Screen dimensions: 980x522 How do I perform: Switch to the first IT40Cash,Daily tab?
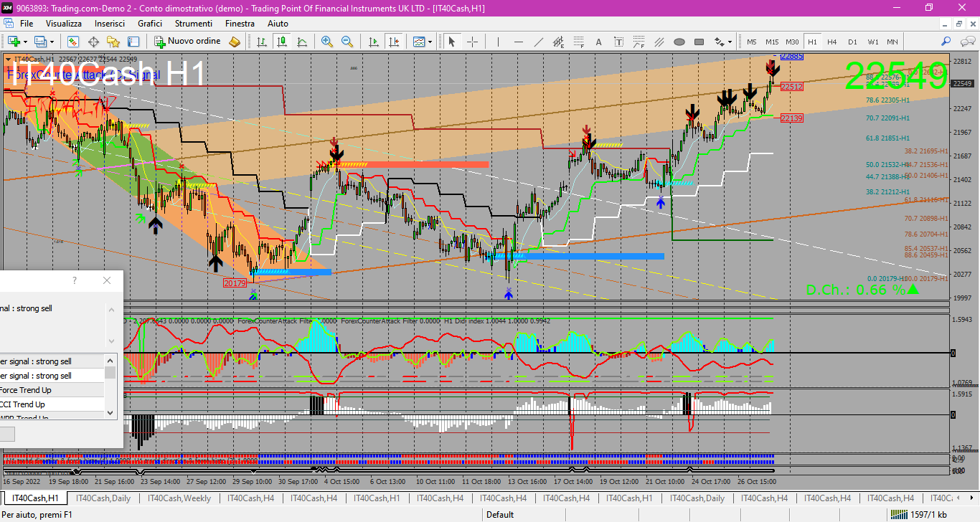[x=103, y=498]
